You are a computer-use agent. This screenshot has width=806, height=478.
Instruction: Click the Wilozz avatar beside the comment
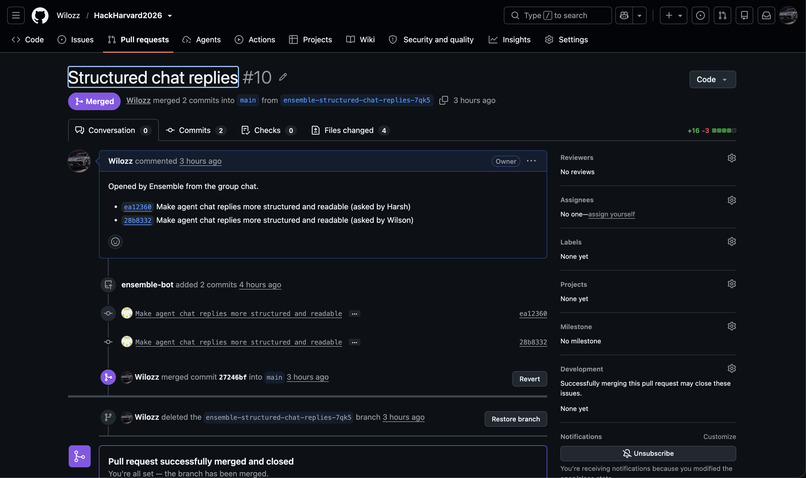point(79,161)
